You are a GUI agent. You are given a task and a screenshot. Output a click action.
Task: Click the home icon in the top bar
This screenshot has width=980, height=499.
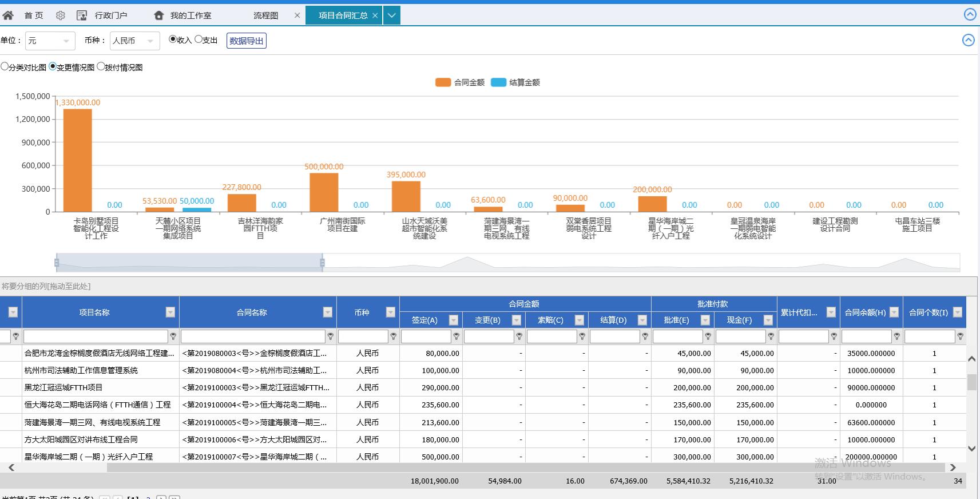point(8,15)
